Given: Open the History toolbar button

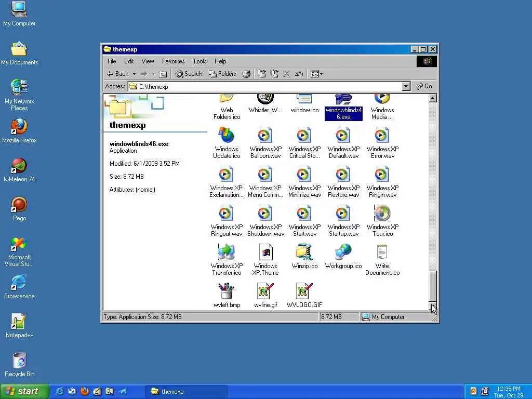Looking at the screenshot, I should click(246, 74).
